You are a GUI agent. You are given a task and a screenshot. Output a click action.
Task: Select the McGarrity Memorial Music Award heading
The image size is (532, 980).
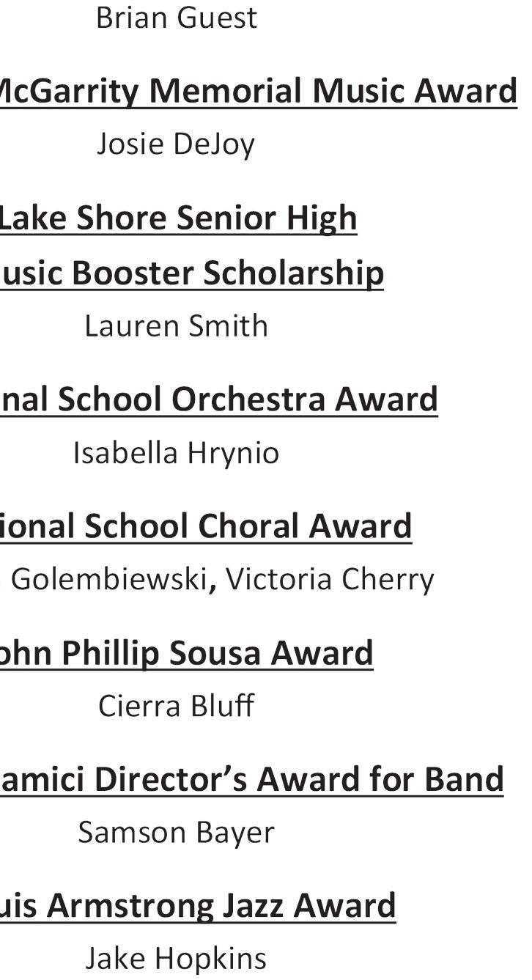pyautogui.click(x=258, y=91)
